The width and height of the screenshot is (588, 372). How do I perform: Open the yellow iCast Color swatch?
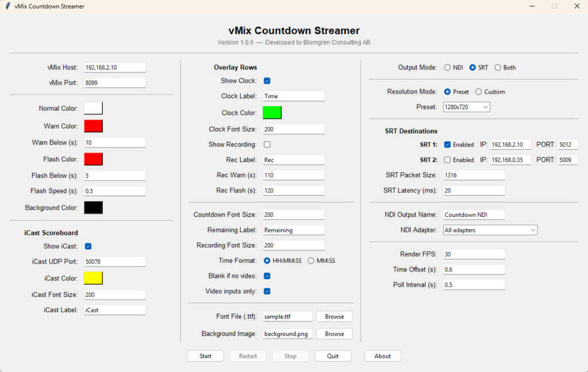point(94,278)
